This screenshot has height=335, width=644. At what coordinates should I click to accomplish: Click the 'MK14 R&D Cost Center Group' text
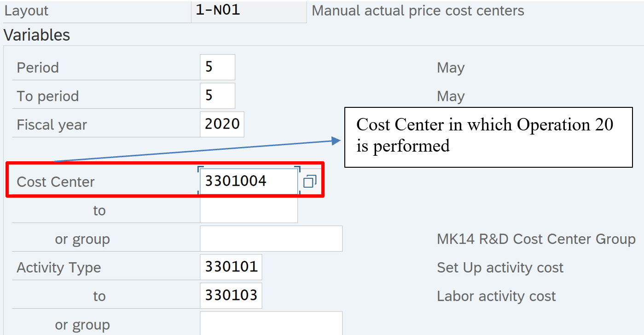click(x=536, y=239)
